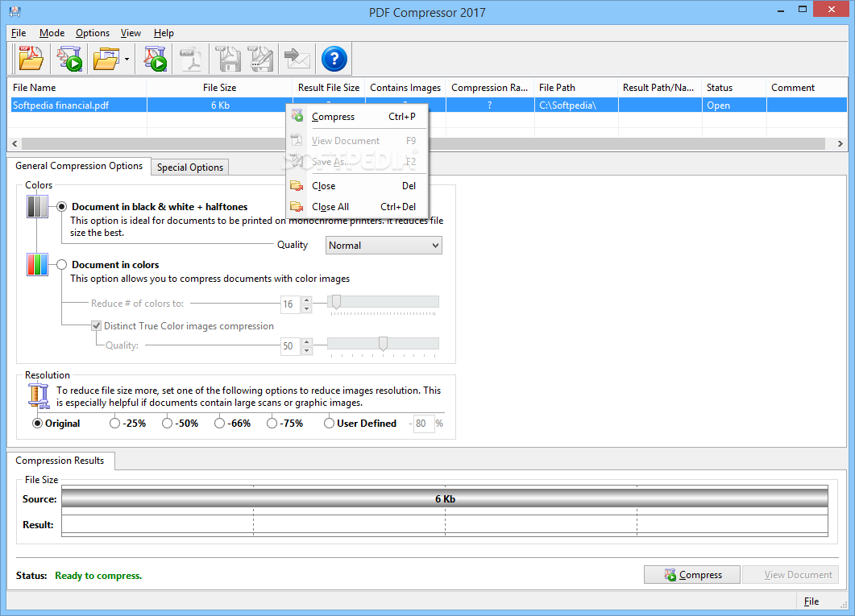Click the number of colors field showing 16

(291, 304)
